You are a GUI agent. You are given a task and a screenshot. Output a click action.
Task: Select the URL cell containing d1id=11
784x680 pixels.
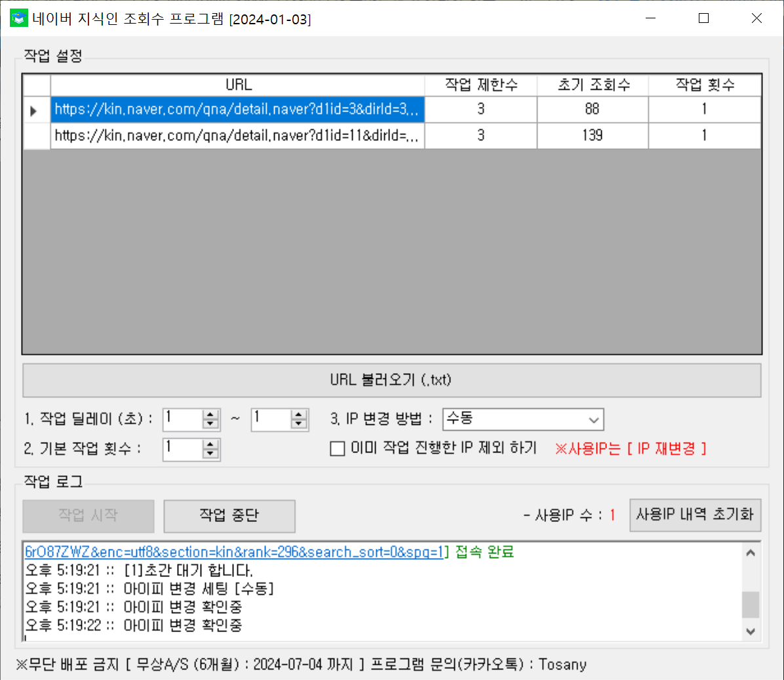pyautogui.click(x=238, y=136)
